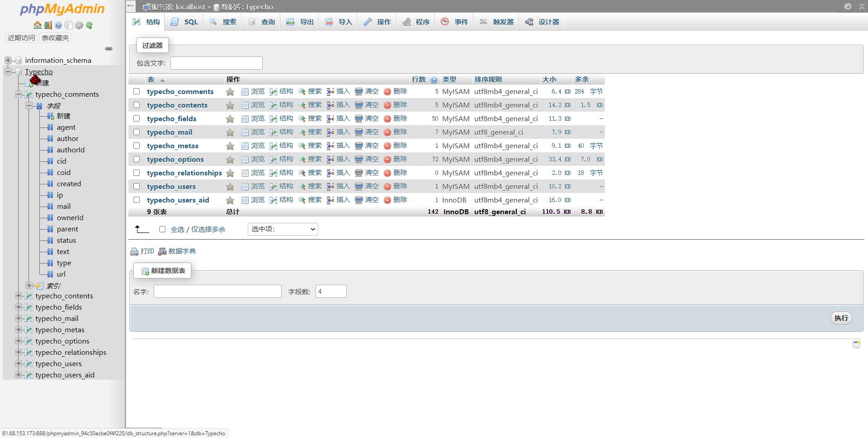Click empty-table icon for typecho_users row

coord(359,187)
